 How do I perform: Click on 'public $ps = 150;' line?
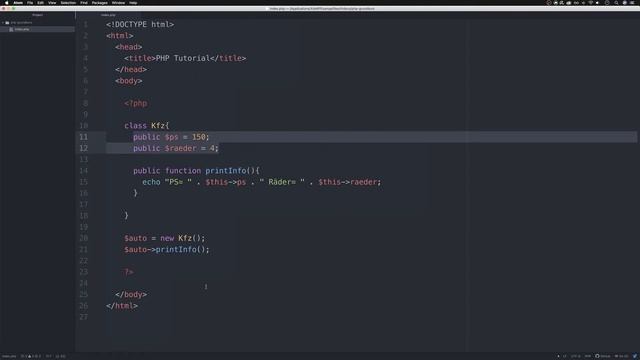click(x=171, y=137)
